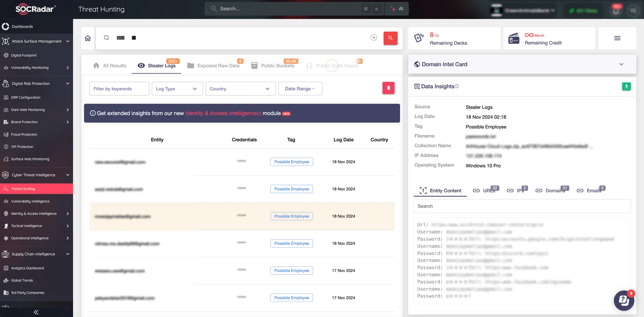
Task: Click Possible Employee tag on first 17 Nov row
Action: (x=292, y=271)
